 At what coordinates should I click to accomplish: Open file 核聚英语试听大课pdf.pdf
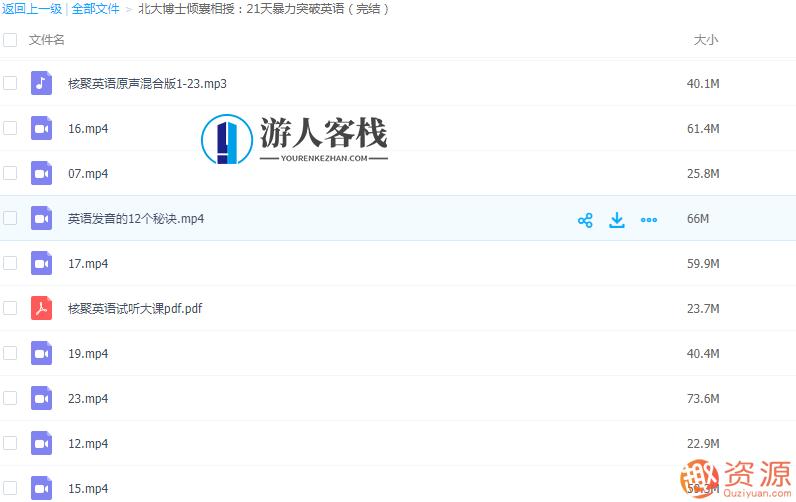pyautogui.click(x=135, y=309)
